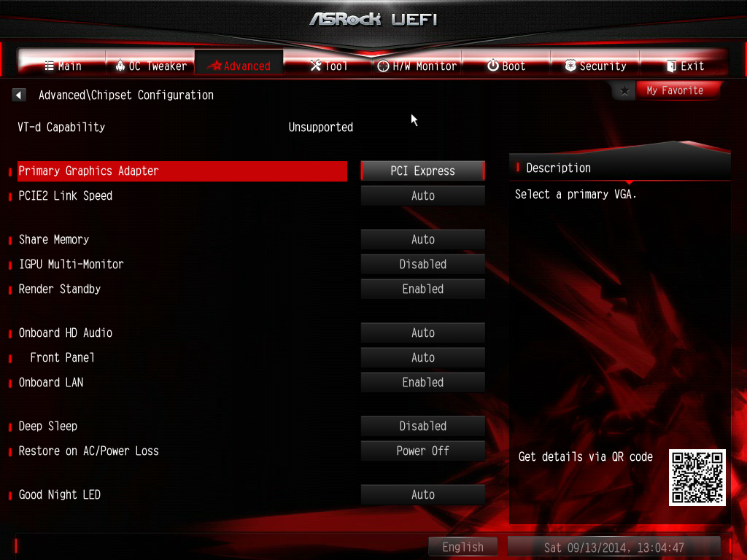747x560 pixels.
Task: Click the rocket icon on OC Tweaker tab
Action: 120,66
